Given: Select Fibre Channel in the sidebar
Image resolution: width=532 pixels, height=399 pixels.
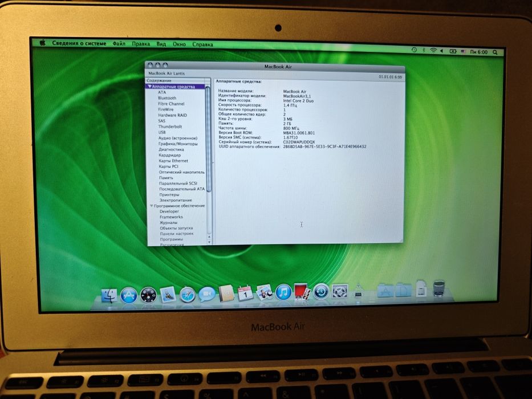Looking at the screenshot, I should (171, 104).
